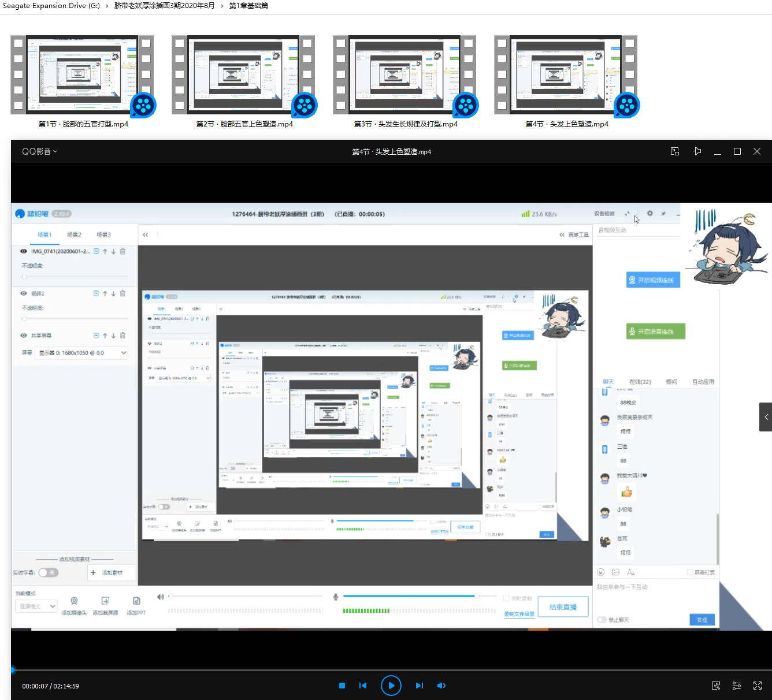Mute the player volume
The image size is (772, 700).
tap(441, 686)
